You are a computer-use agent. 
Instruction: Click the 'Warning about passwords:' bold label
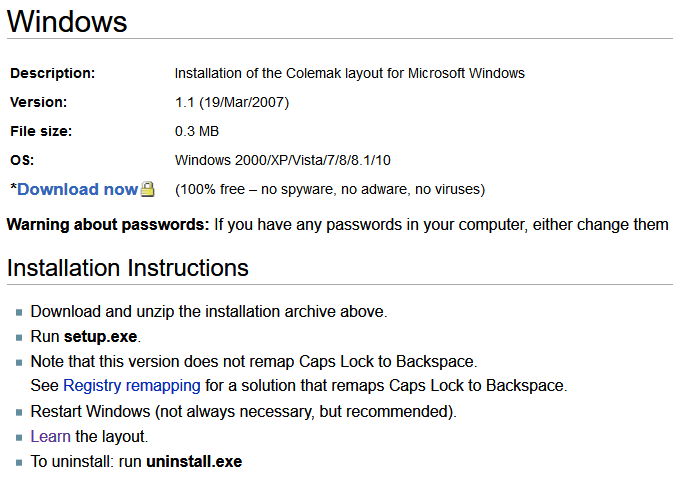pyautogui.click(x=108, y=224)
